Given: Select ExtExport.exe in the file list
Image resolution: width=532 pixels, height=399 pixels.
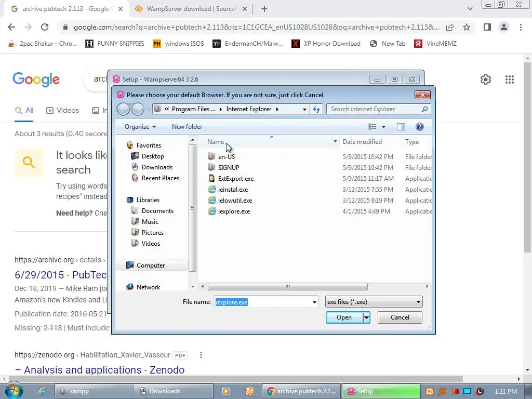Looking at the screenshot, I should pyautogui.click(x=236, y=179).
